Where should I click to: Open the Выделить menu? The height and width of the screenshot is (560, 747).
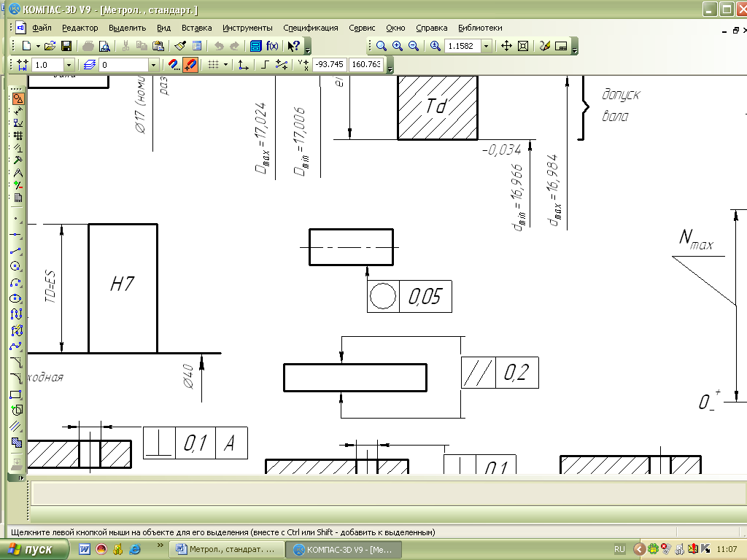click(127, 28)
